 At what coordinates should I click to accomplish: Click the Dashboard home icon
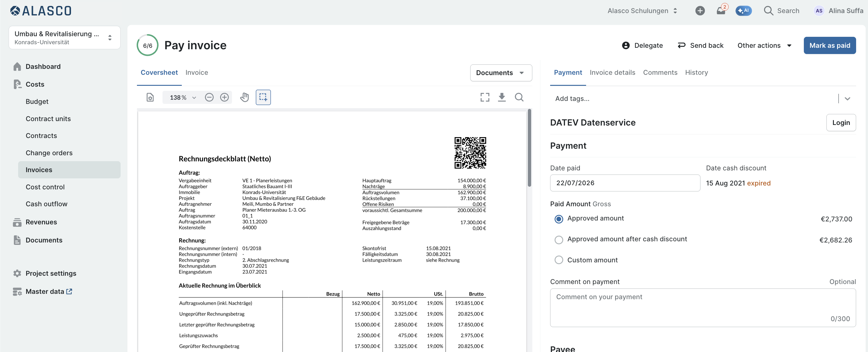tap(17, 67)
